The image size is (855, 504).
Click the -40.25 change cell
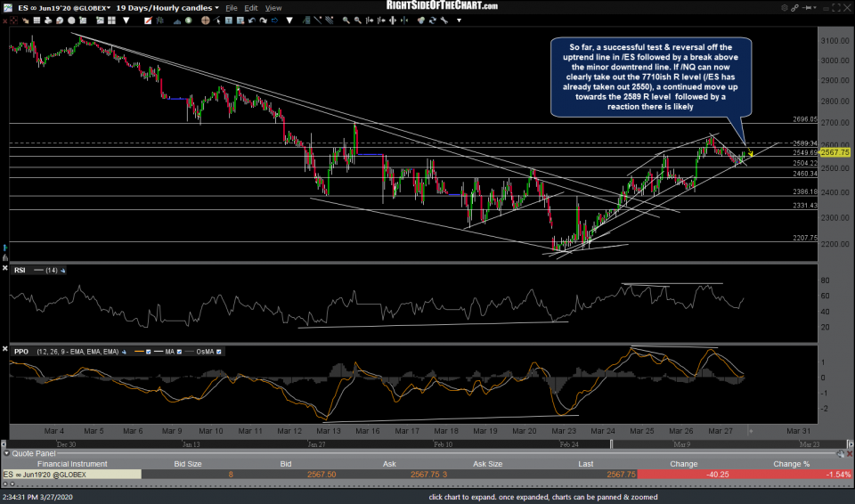click(x=684, y=475)
